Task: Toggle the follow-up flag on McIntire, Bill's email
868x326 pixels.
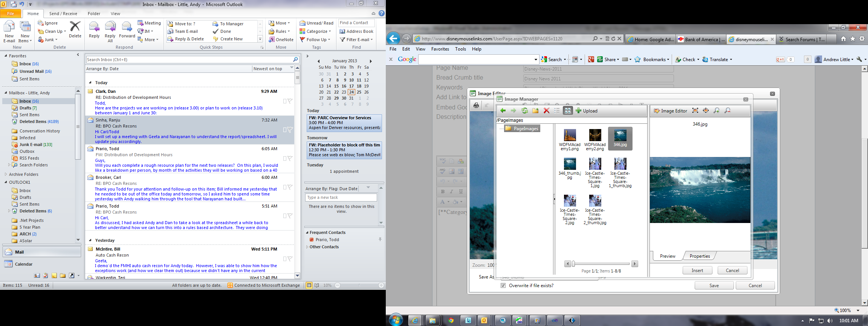Action: click(x=290, y=259)
